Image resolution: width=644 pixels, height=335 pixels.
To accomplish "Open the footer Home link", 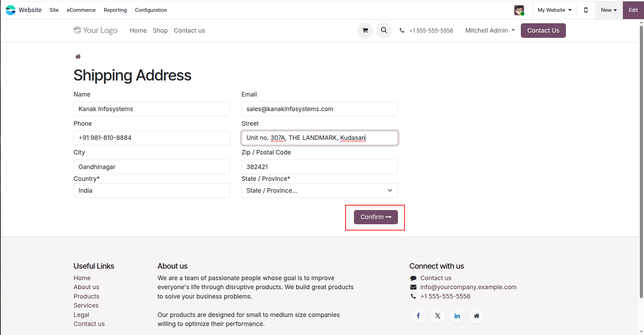I will pos(82,278).
